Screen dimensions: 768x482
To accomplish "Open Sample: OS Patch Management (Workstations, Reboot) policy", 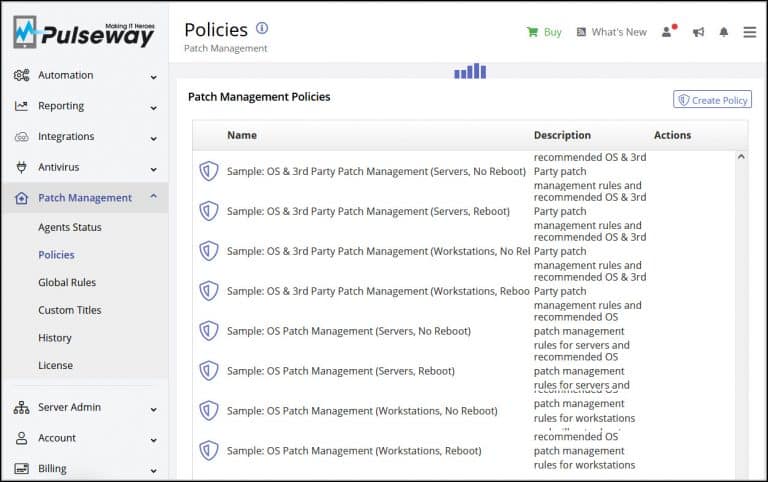I will (x=354, y=451).
